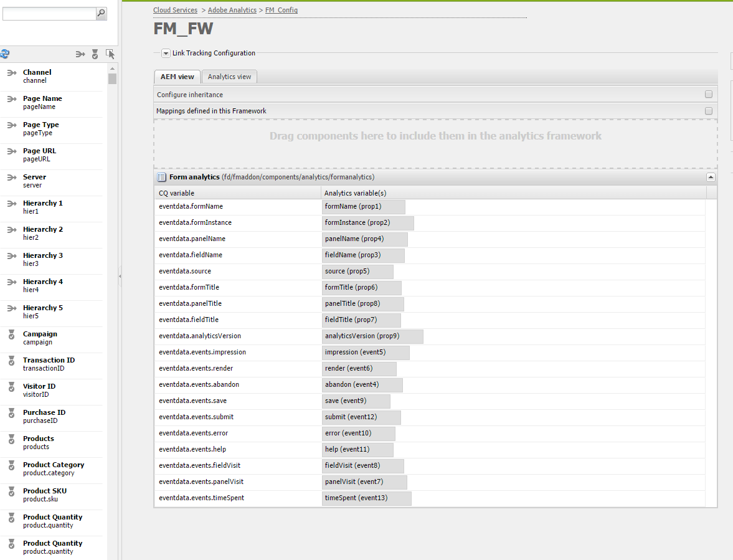Screen dimensions: 733x560
Task: Select the panelVisit (event7) mapping
Action: [364, 482]
